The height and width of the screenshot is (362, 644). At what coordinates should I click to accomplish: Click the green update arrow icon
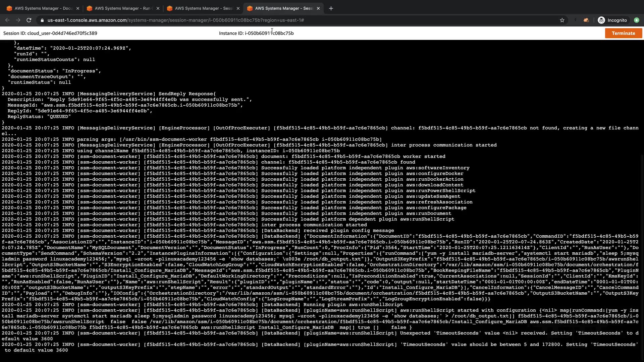[x=636, y=20]
